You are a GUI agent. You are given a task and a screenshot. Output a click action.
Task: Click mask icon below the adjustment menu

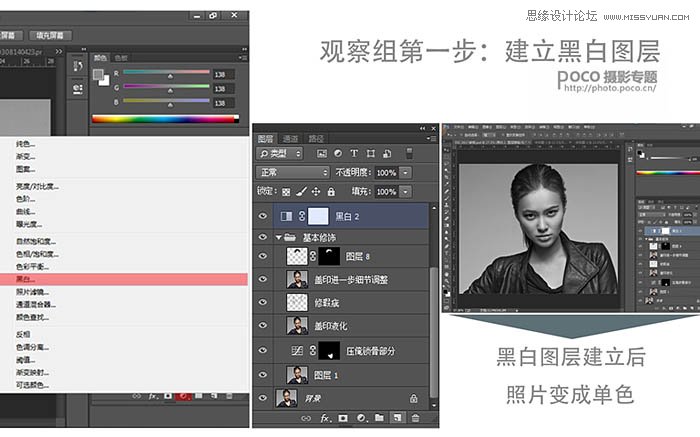pos(168,396)
